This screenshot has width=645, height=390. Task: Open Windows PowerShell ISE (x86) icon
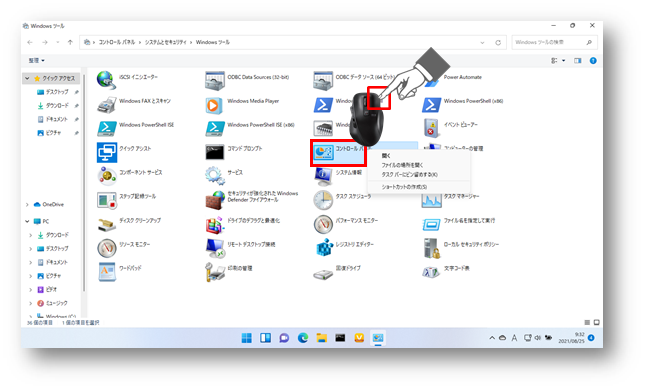[215, 128]
